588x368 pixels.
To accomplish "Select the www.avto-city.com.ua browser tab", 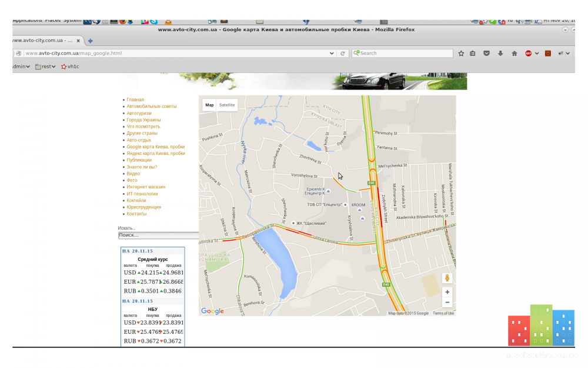I will [x=44, y=41].
